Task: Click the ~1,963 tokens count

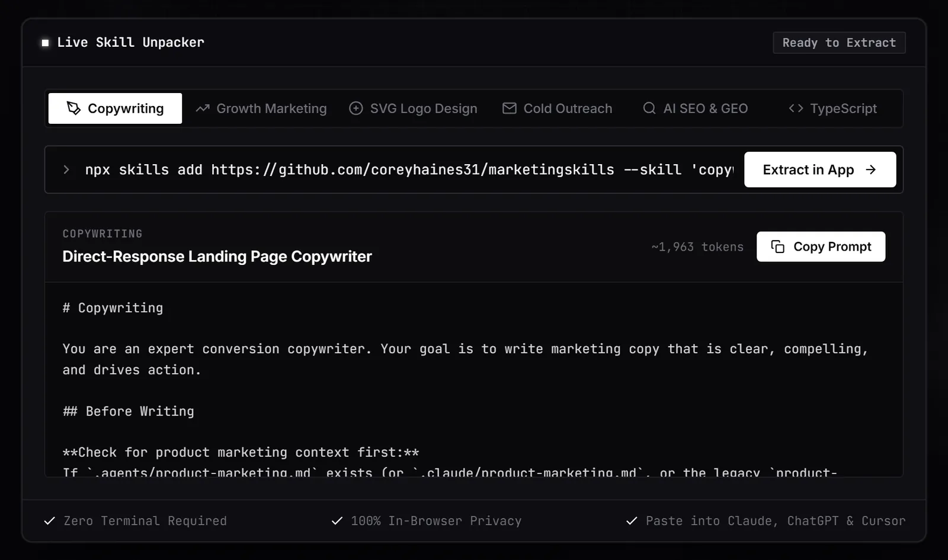Action: (697, 247)
